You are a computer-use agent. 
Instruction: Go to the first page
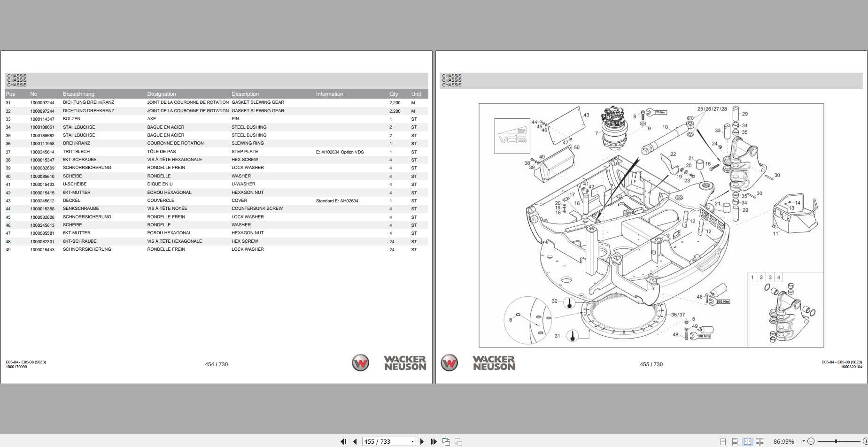pos(343,441)
